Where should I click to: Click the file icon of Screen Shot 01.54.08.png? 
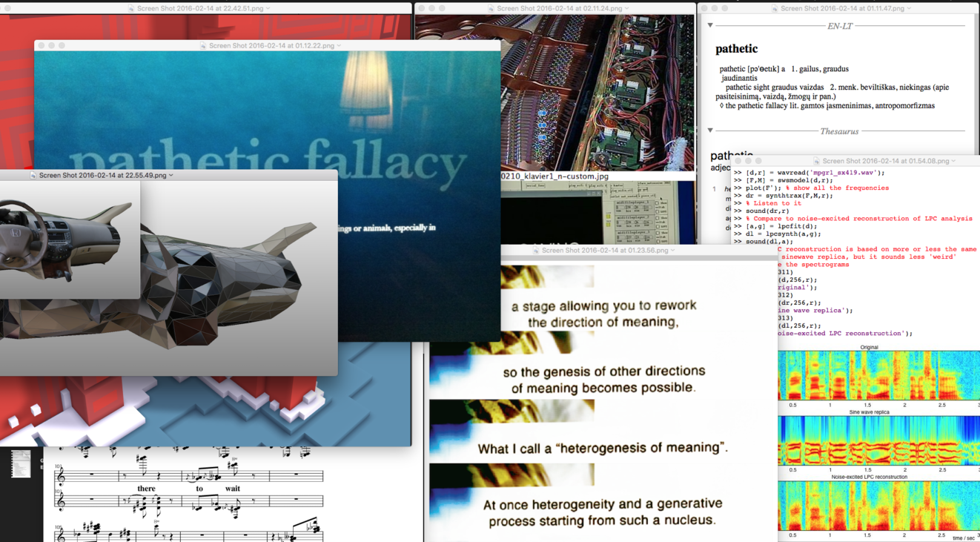click(x=816, y=161)
